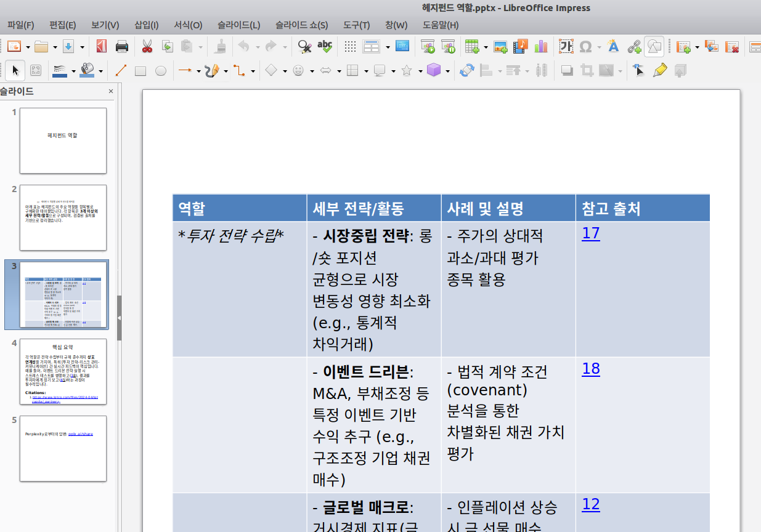The image size is (761, 532).
Task: Insert an image icon
Action: tap(500, 46)
